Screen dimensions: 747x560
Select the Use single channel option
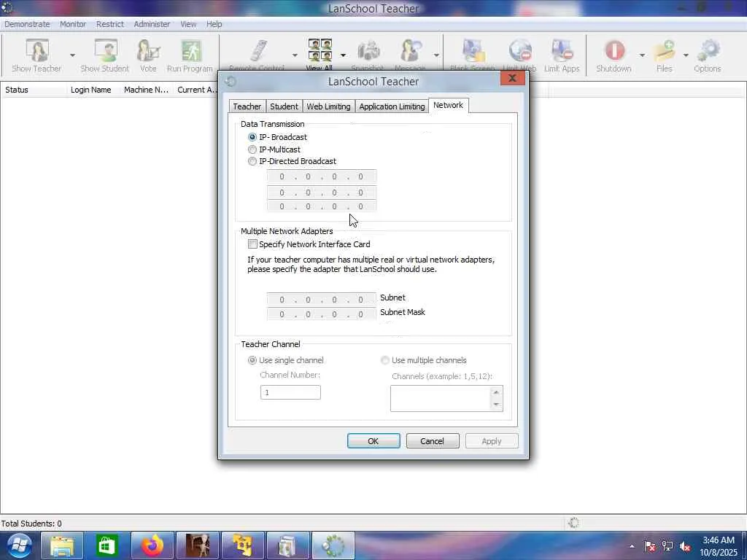point(252,360)
